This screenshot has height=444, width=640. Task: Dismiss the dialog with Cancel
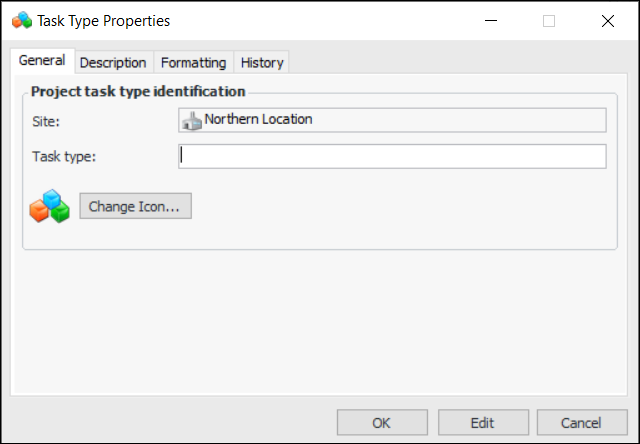pyautogui.click(x=581, y=422)
